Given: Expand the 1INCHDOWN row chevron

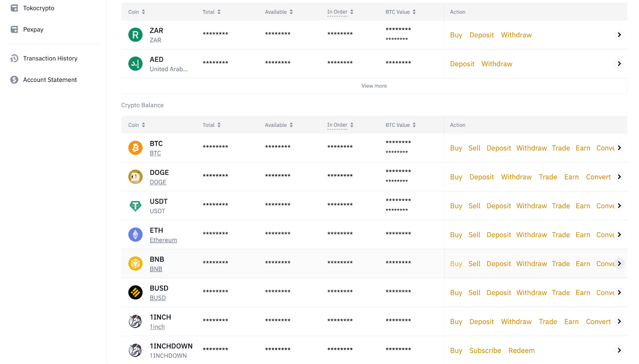Looking at the screenshot, I should (x=619, y=350).
